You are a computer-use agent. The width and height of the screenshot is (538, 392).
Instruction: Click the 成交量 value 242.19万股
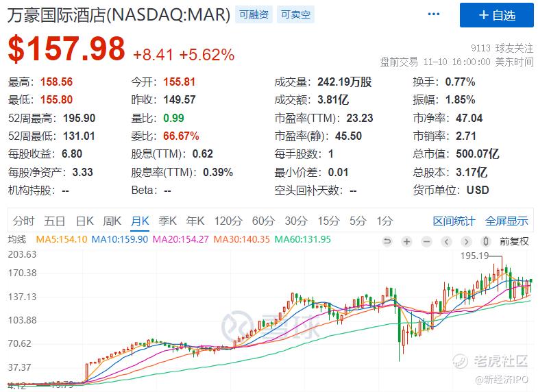pos(345,82)
